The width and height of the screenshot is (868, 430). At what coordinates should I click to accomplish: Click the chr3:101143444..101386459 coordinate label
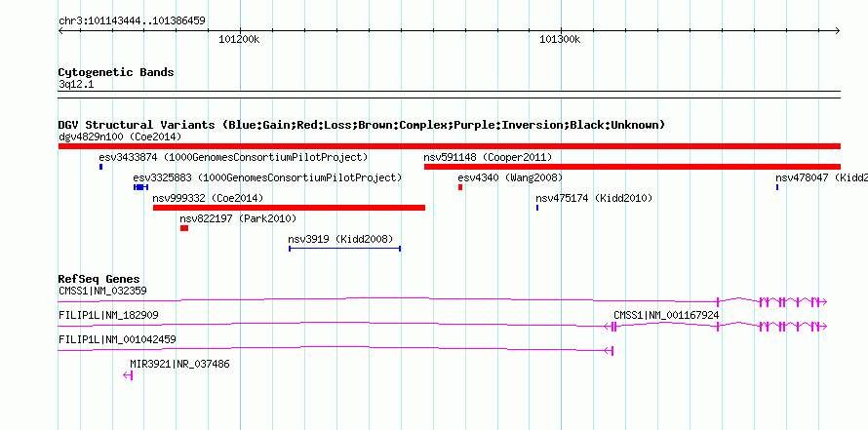[x=132, y=21]
